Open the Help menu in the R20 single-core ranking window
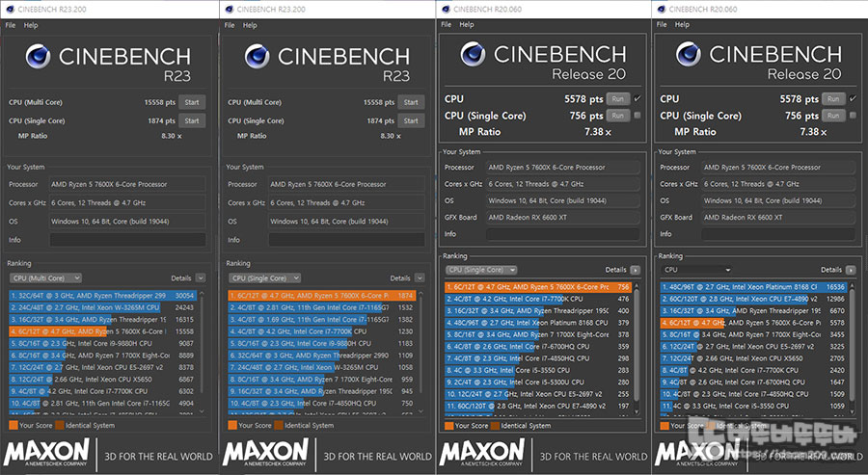 (467, 24)
